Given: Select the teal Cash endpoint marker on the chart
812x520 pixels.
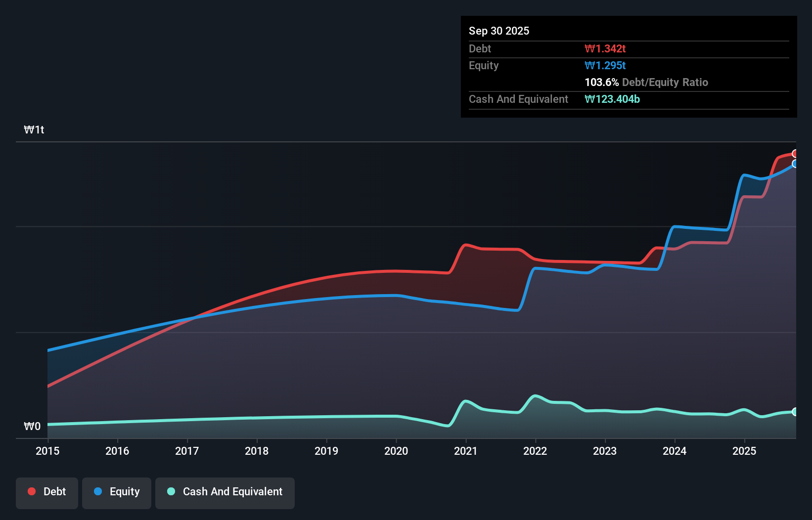Looking at the screenshot, I should tap(795, 412).
